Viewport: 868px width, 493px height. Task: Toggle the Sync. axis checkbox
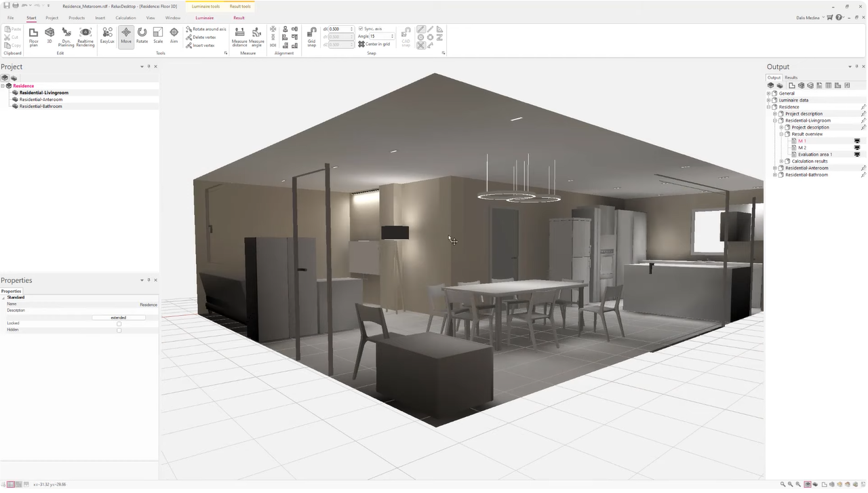click(x=361, y=29)
